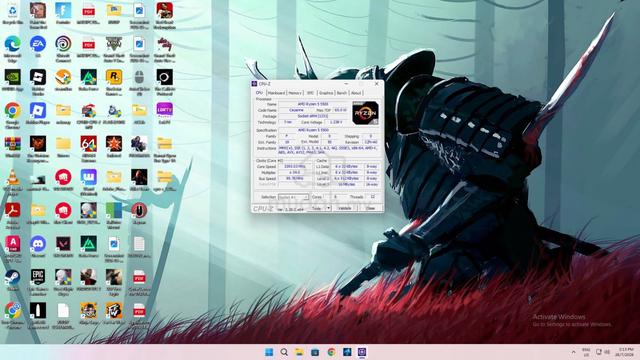Click the Package socket value field

(x=313, y=116)
